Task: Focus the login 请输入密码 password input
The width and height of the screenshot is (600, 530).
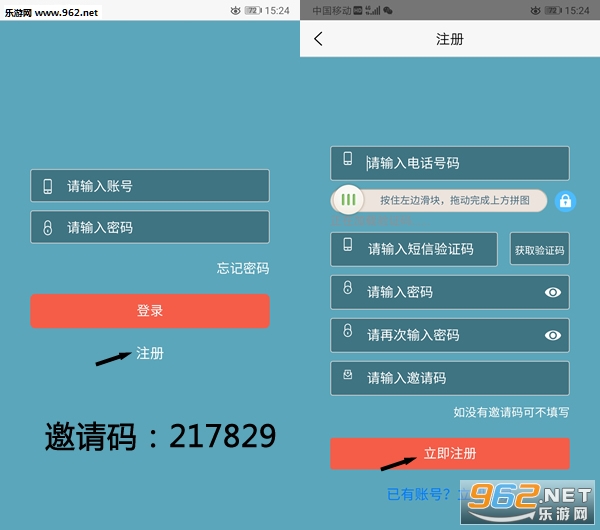Action: pos(150,227)
